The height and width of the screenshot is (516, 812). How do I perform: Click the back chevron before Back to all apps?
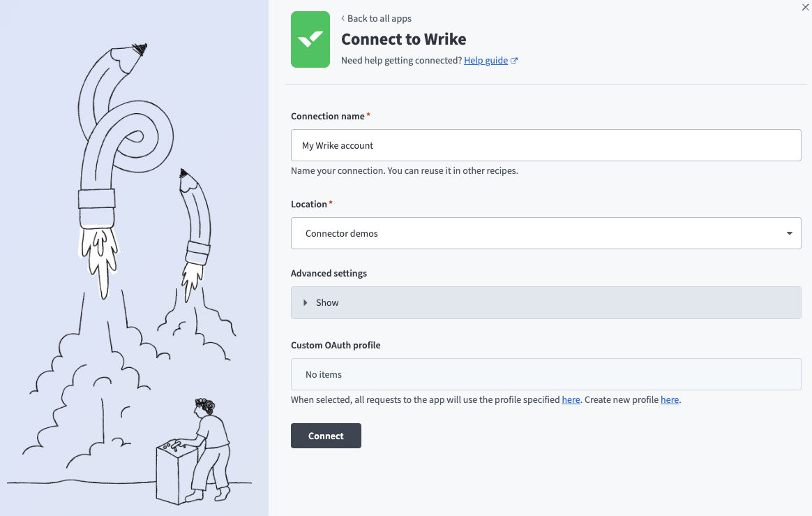(x=343, y=18)
